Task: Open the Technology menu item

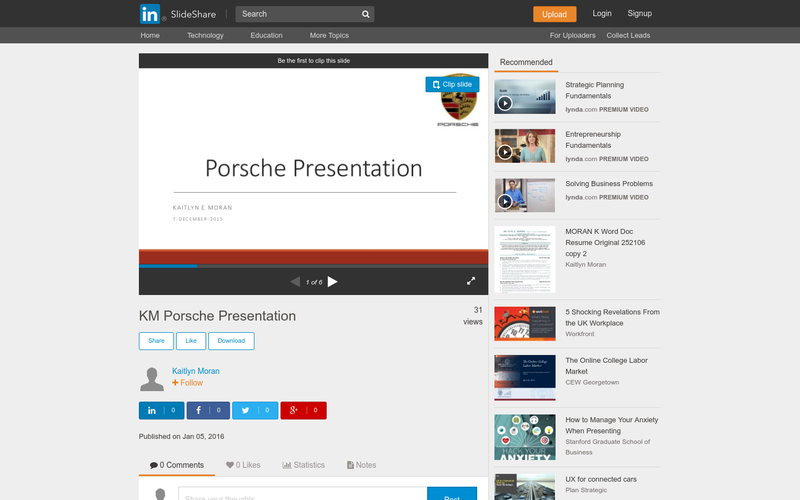Action: click(x=205, y=35)
